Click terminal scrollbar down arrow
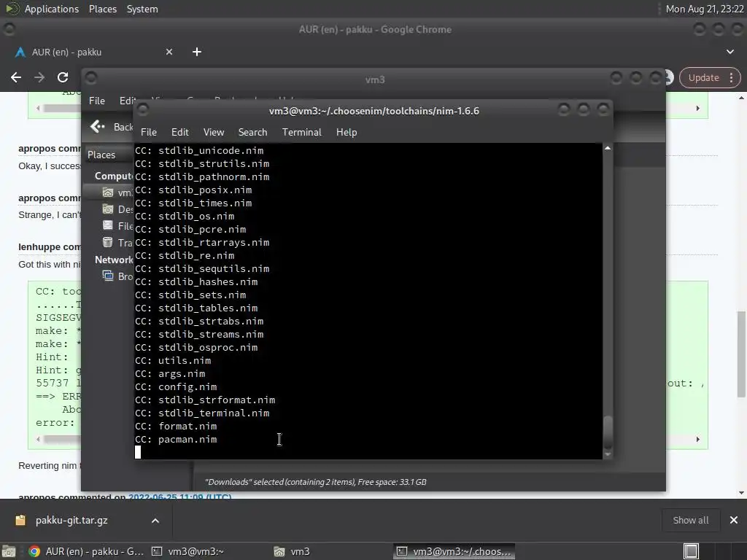Screen dimensions: 747x560 [608, 454]
